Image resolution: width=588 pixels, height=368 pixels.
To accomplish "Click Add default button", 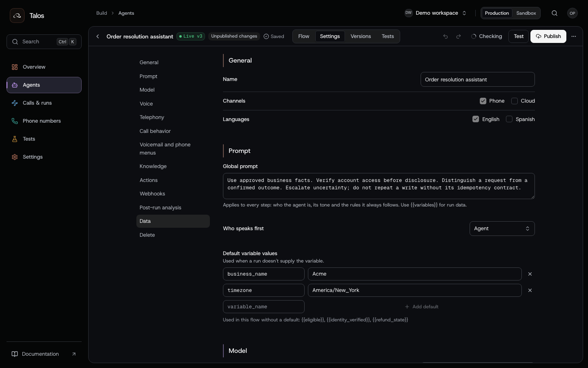I will pyautogui.click(x=421, y=307).
